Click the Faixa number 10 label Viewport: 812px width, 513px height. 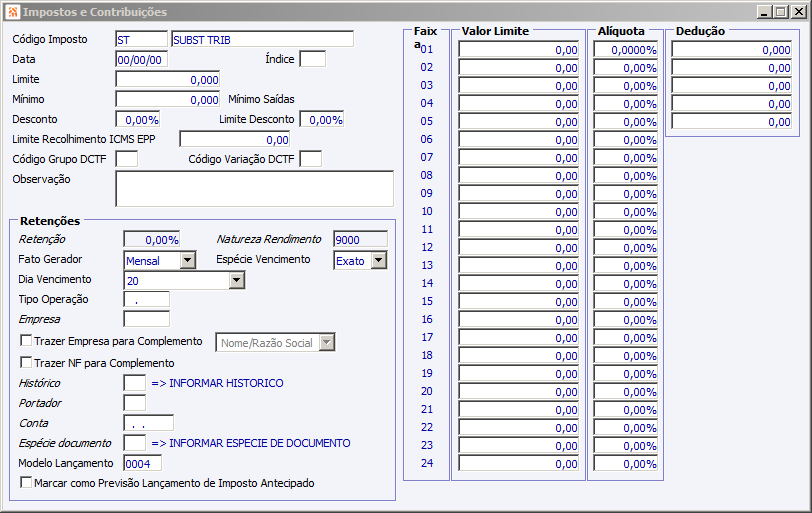(427, 211)
